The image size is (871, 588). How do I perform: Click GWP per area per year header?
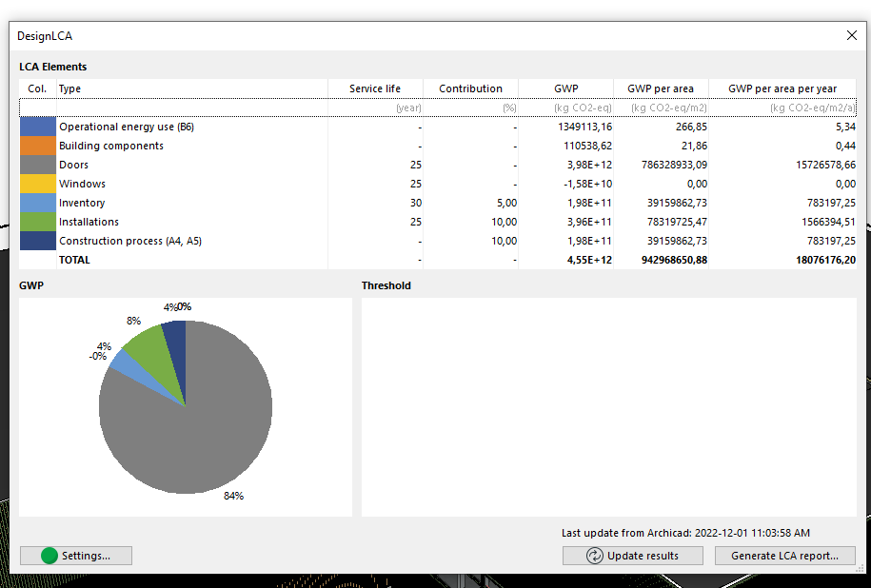pyautogui.click(x=782, y=88)
